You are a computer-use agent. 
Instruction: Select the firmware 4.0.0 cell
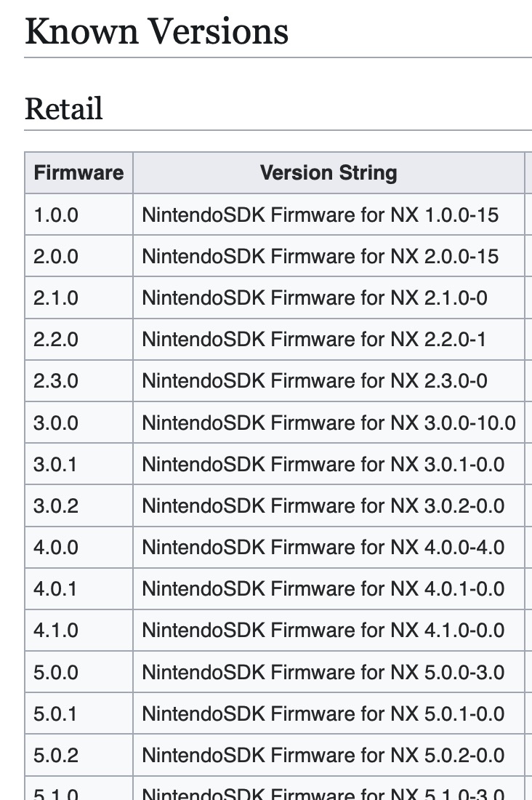click(56, 547)
